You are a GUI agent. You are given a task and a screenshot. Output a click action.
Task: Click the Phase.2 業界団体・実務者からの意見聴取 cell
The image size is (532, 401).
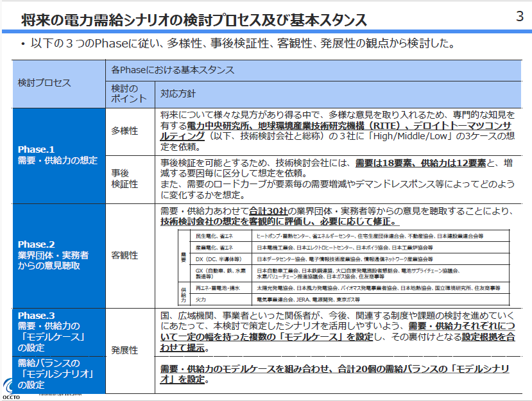[59, 256]
